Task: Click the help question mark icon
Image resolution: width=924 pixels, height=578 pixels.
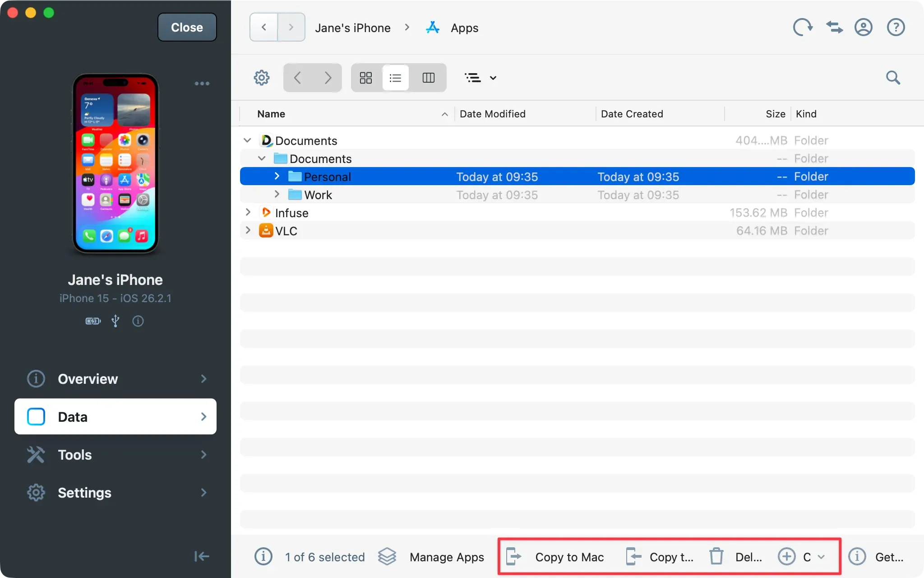Action: click(896, 27)
